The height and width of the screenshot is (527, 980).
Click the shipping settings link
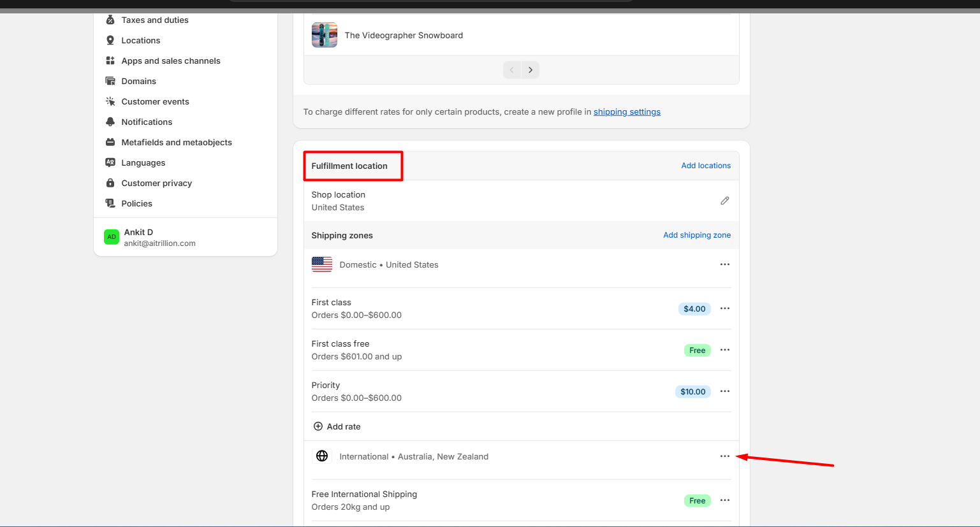point(627,112)
